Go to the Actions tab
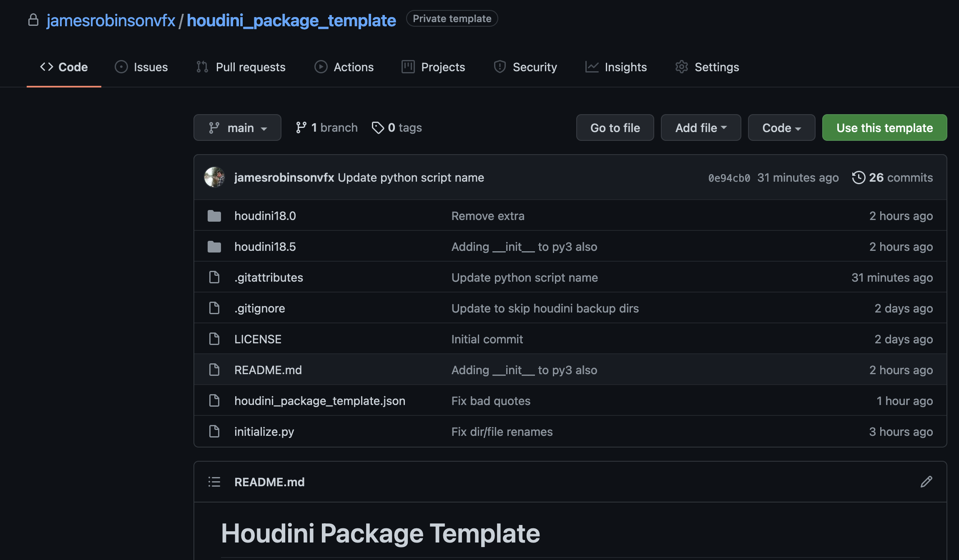Viewport: 959px width, 560px height. coord(344,67)
